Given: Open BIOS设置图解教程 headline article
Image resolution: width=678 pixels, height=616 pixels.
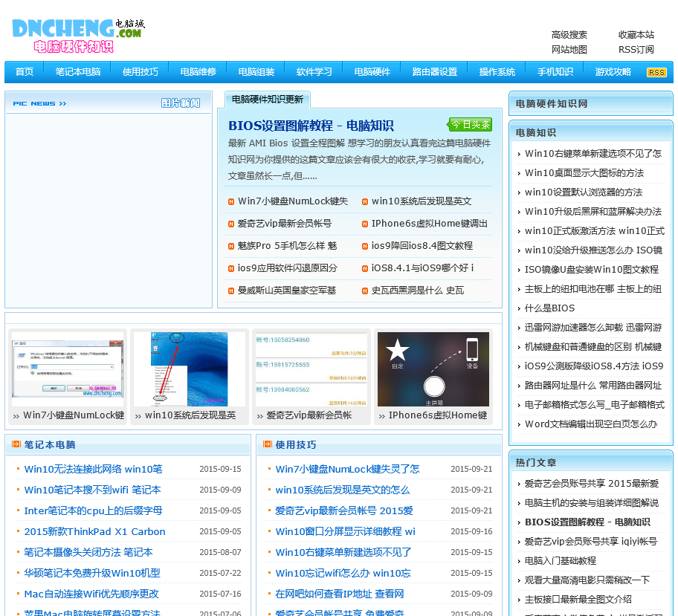Looking at the screenshot, I should tap(311, 126).
